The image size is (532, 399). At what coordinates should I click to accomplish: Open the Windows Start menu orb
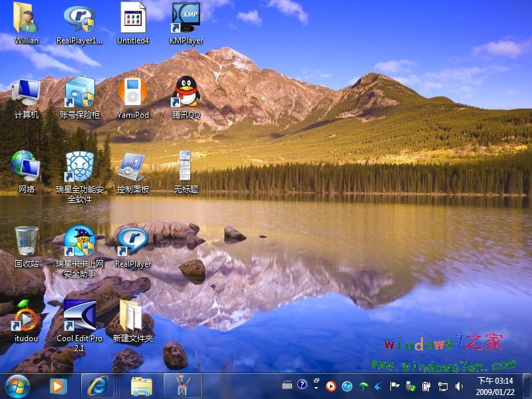pyautogui.click(x=17, y=386)
